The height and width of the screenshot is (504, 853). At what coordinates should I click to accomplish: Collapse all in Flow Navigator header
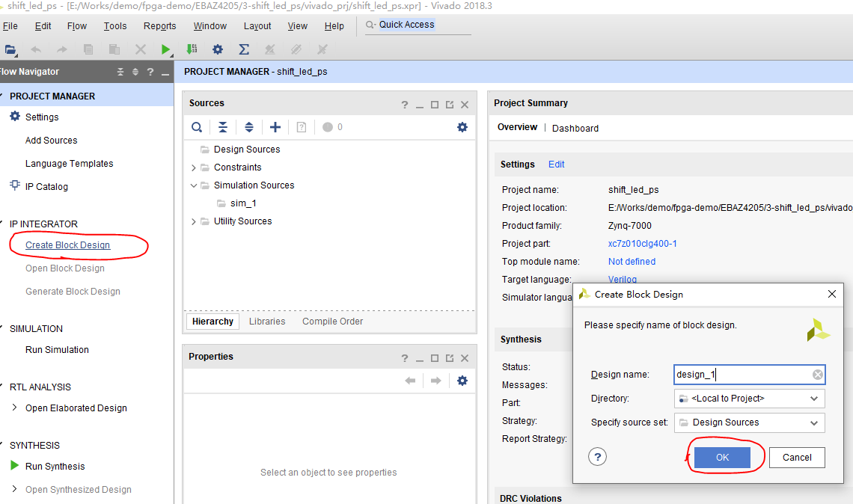point(120,72)
